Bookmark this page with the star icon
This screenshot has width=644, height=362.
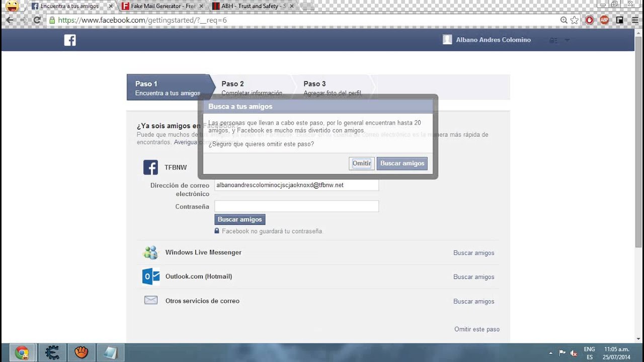[575, 20]
